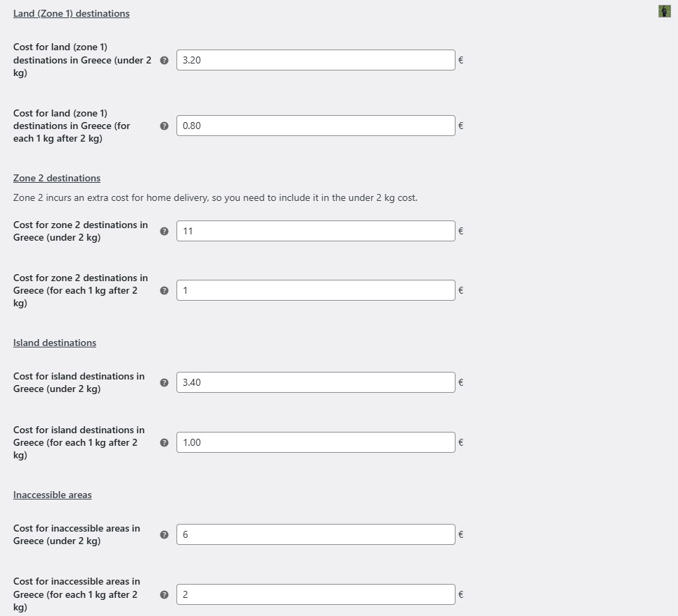Click help icon for inaccessible areas each extra kg
Image resolution: width=678 pixels, height=616 pixels.
click(165, 594)
